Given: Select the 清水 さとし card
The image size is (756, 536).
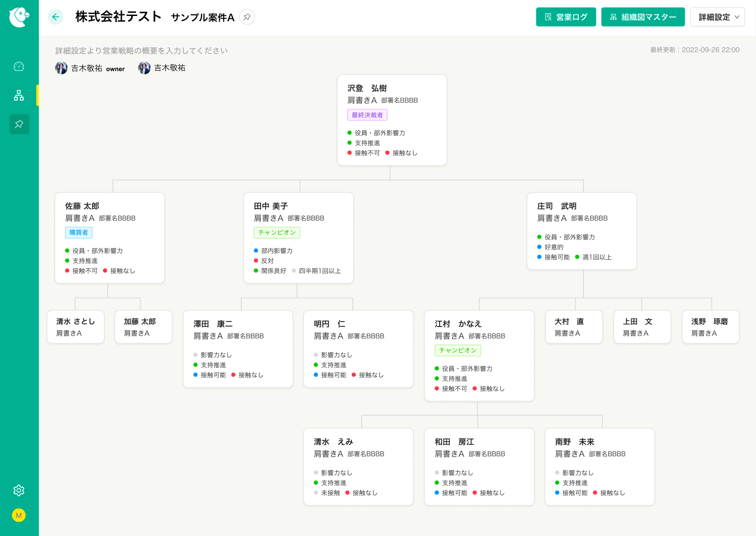Looking at the screenshot, I should click(75, 326).
